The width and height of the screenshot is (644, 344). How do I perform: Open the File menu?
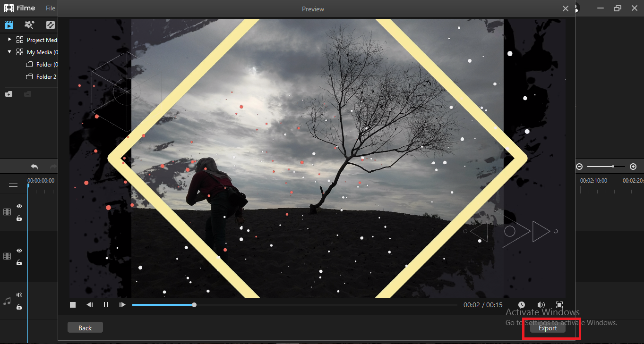pos(50,8)
